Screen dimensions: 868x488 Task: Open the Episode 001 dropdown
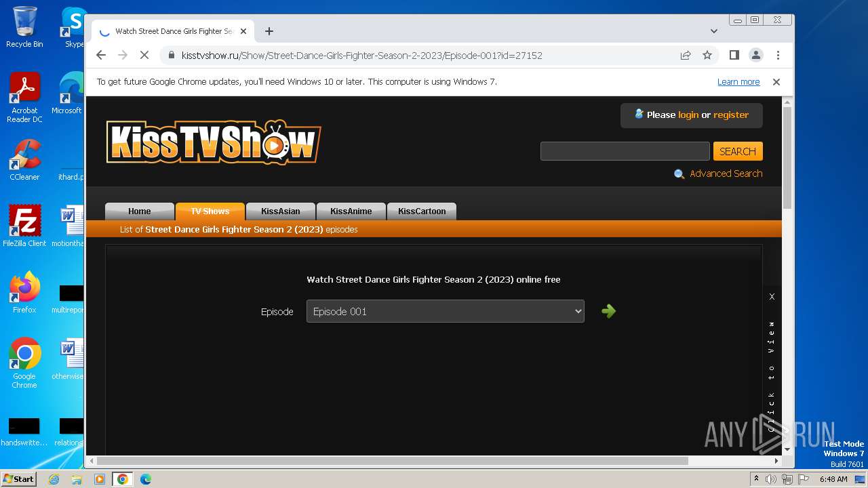(x=445, y=312)
